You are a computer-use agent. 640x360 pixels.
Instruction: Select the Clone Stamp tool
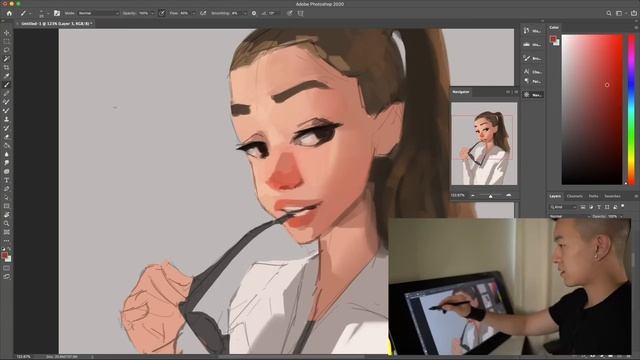[7, 120]
